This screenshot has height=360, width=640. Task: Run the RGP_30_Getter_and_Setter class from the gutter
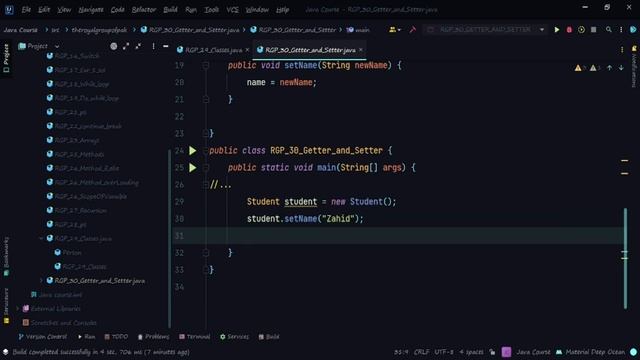click(x=192, y=151)
